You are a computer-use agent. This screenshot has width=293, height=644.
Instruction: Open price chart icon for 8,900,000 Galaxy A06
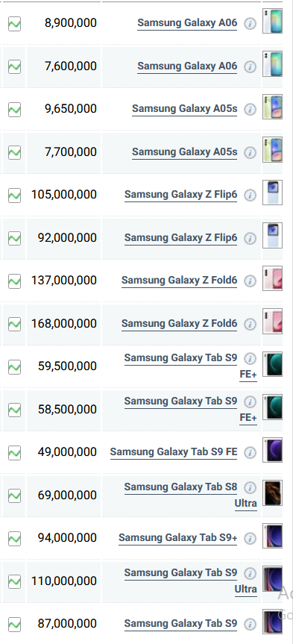click(x=14, y=24)
